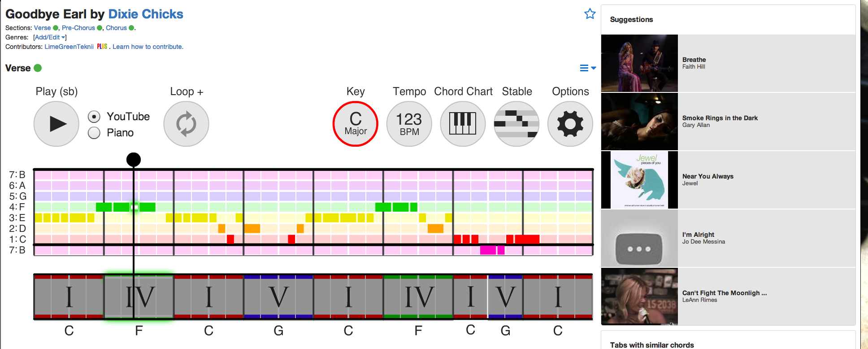Click the 'Smoke Rings in the Dark' title

(x=720, y=118)
